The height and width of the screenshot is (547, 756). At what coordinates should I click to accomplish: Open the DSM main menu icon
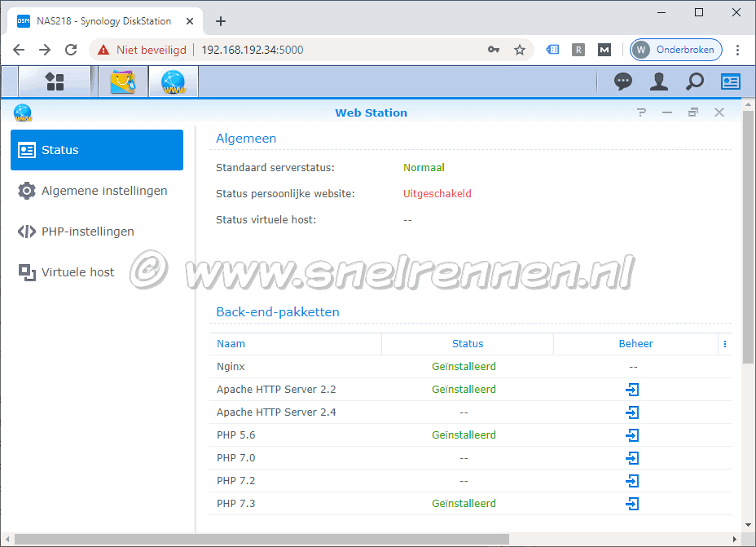[x=55, y=82]
